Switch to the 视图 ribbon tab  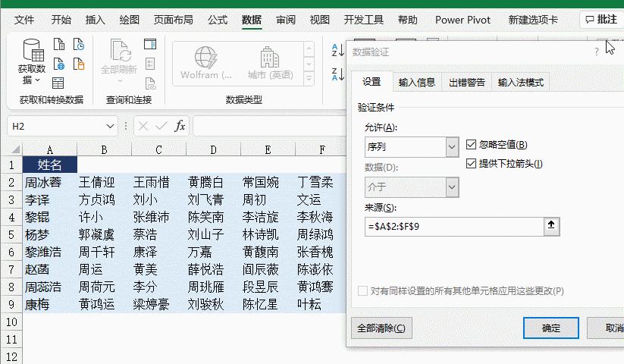320,20
